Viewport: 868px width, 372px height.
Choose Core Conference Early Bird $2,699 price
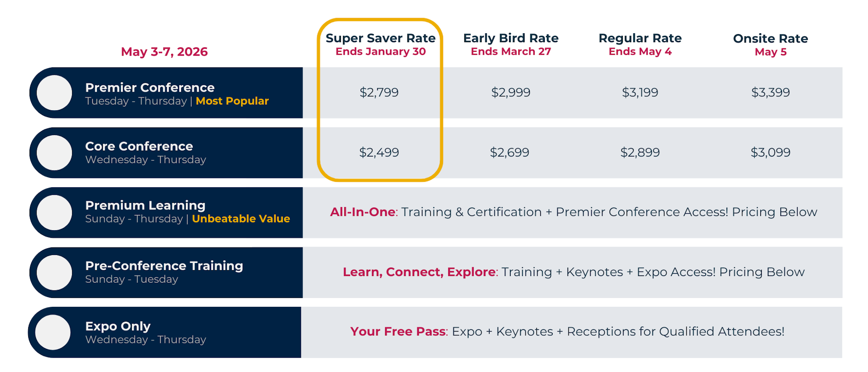tap(509, 152)
